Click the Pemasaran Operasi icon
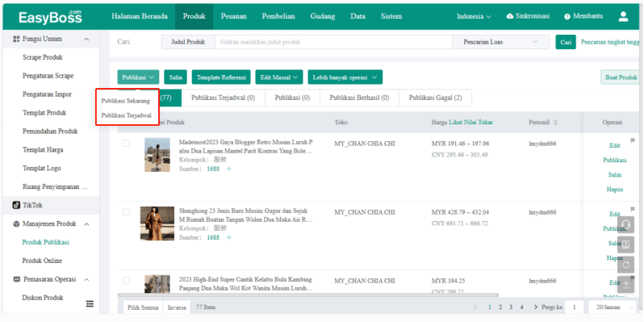The width and height of the screenshot is (644, 322). click(x=16, y=279)
